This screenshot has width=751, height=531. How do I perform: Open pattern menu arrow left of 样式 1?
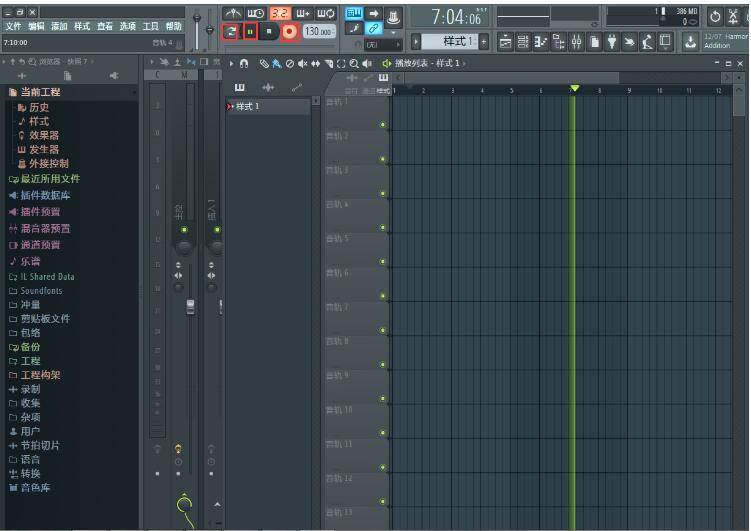[x=416, y=42]
